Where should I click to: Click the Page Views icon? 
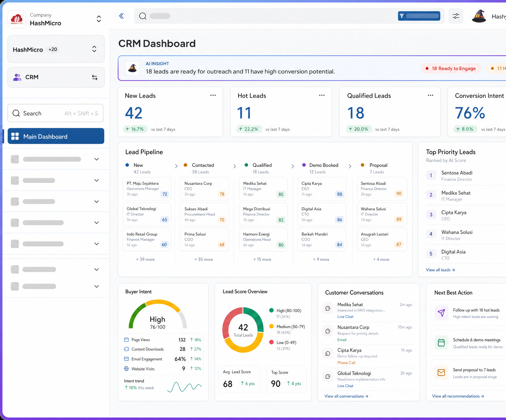[x=126, y=340]
